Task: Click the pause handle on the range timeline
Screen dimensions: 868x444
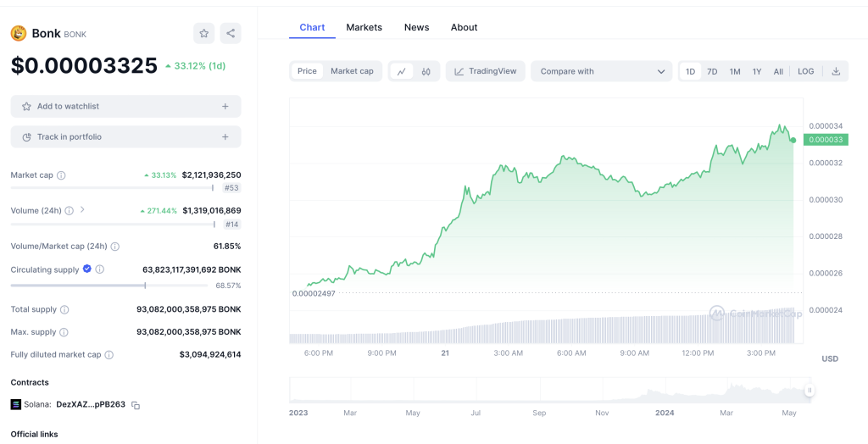Action: (x=810, y=391)
